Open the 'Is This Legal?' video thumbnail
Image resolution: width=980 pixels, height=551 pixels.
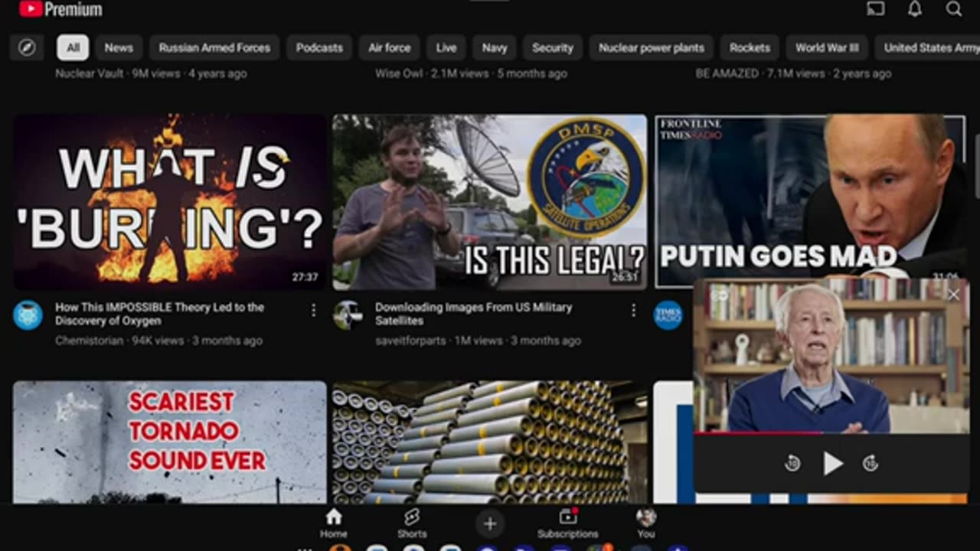coord(490,202)
